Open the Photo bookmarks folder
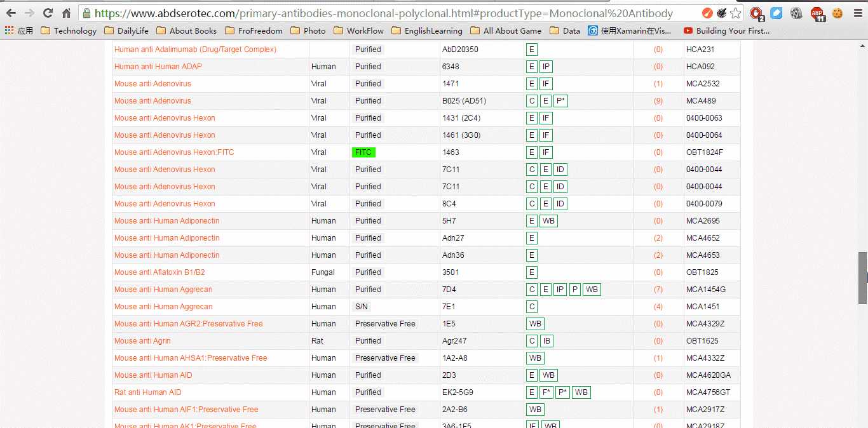 pos(308,30)
